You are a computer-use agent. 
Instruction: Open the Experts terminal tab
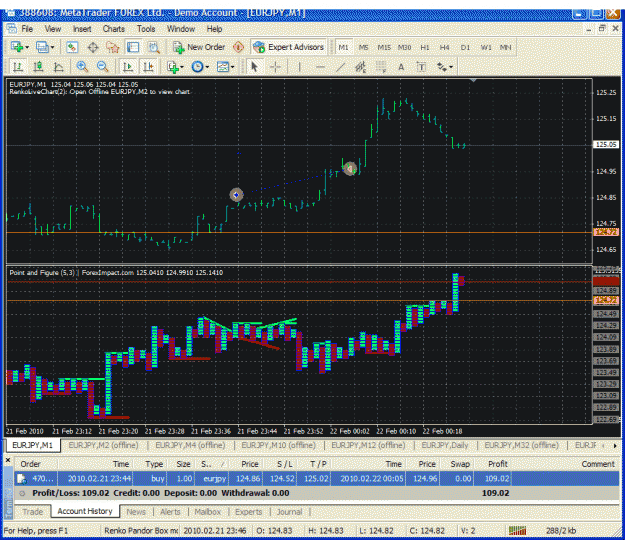click(248, 512)
